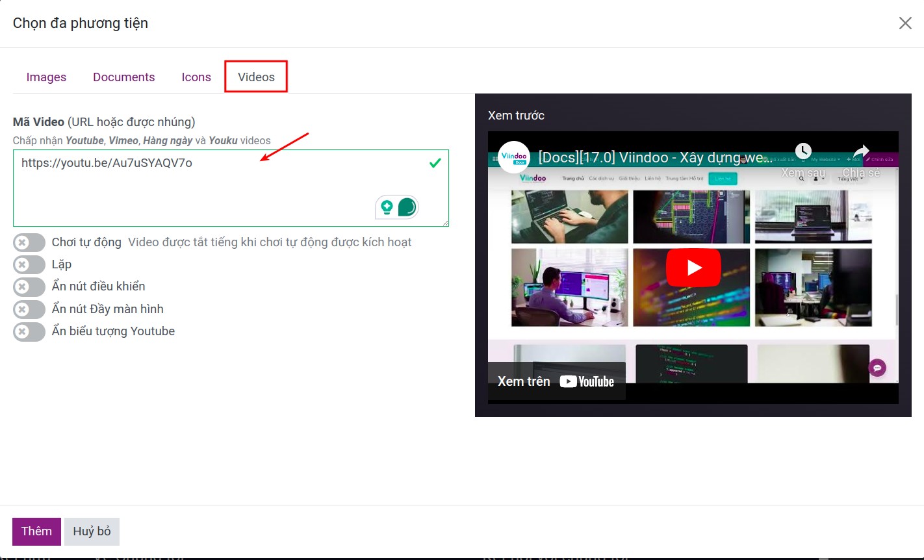Screen dimensions: 924x560
Task: Open the Documents tab
Action: 123,77
